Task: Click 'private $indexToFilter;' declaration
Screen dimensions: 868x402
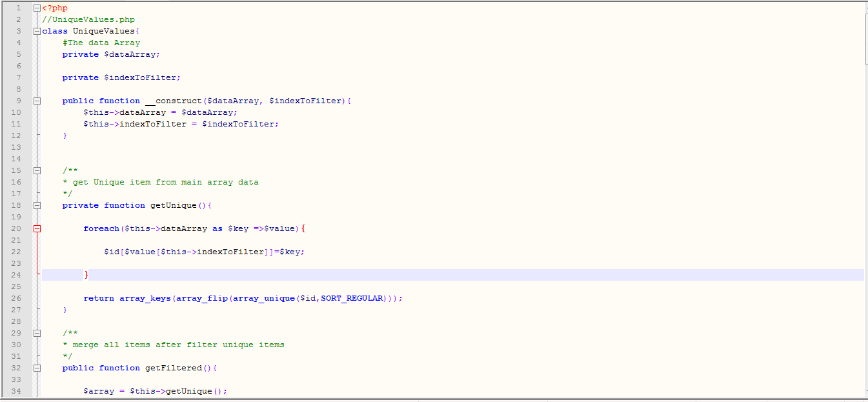Action: 121,77
